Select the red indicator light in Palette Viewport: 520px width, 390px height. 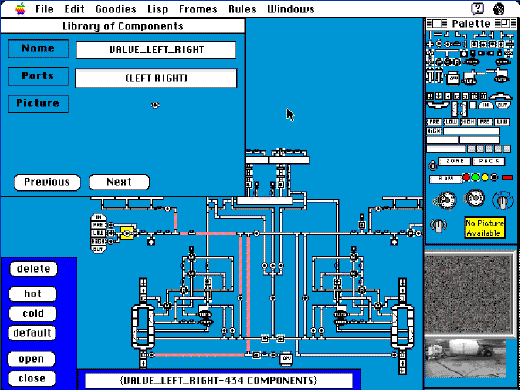point(466,177)
